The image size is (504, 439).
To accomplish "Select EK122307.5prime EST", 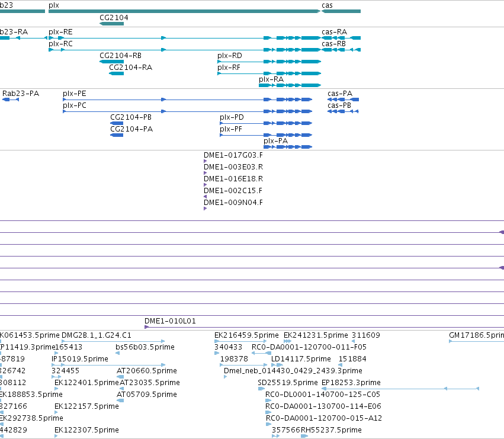I will coord(56,436).
